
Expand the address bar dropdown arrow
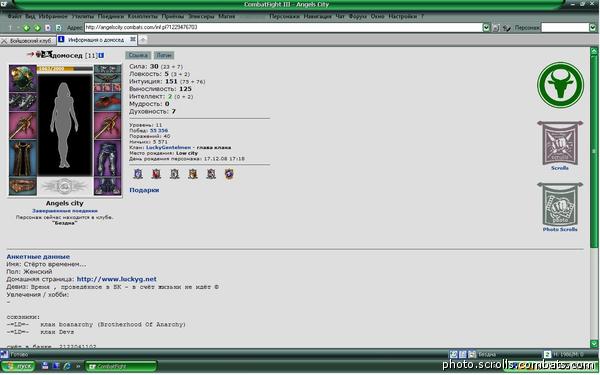[x=486, y=28]
